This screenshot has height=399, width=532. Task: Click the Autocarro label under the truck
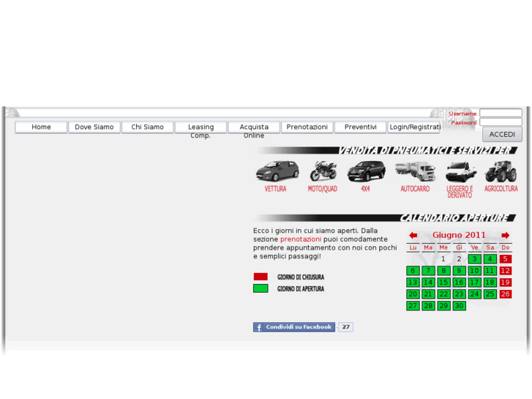point(415,189)
